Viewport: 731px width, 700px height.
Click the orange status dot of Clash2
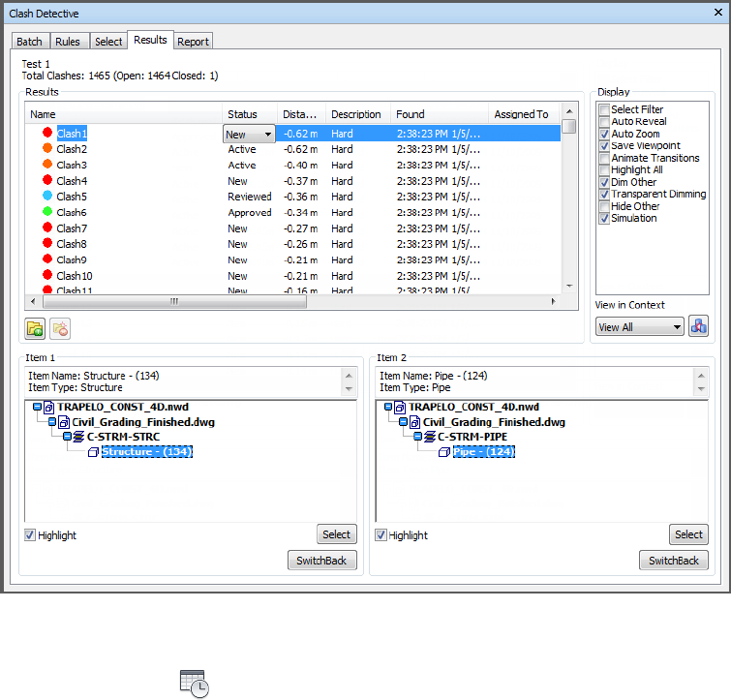(x=47, y=148)
